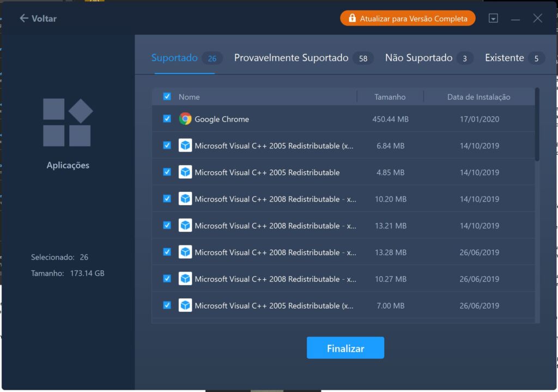Click the name in the 10.27 MB row
Image resolution: width=558 pixels, height=392 pixels.
tap(275, 279)
